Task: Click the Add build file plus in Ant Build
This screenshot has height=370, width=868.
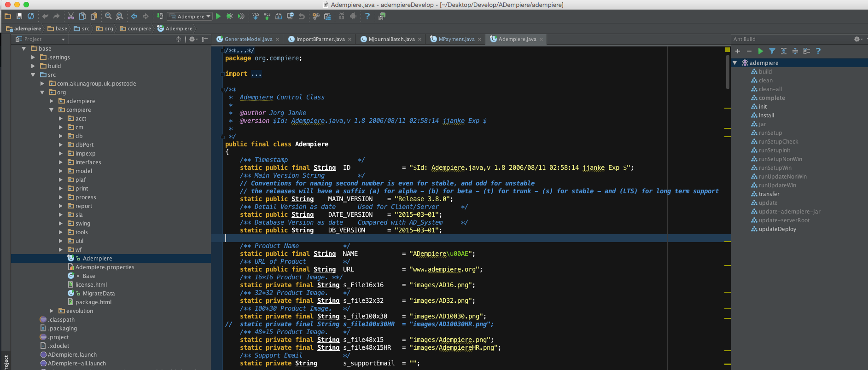Action: click(738, 51)
